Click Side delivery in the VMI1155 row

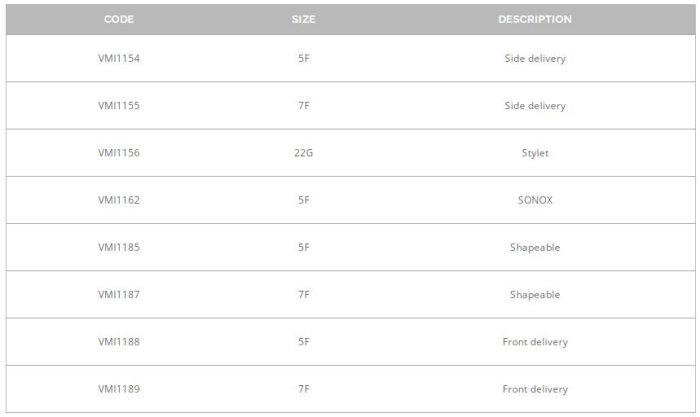(535, 105)
